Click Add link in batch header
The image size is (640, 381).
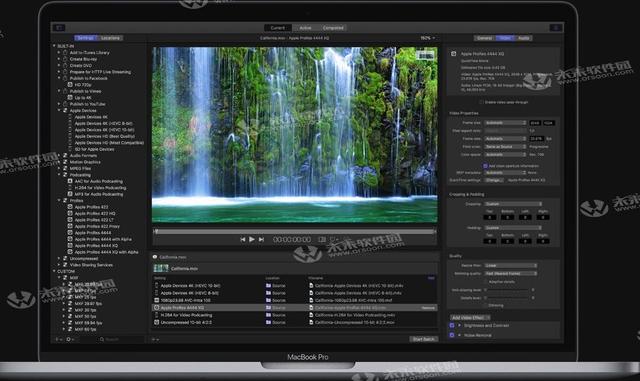431,278
